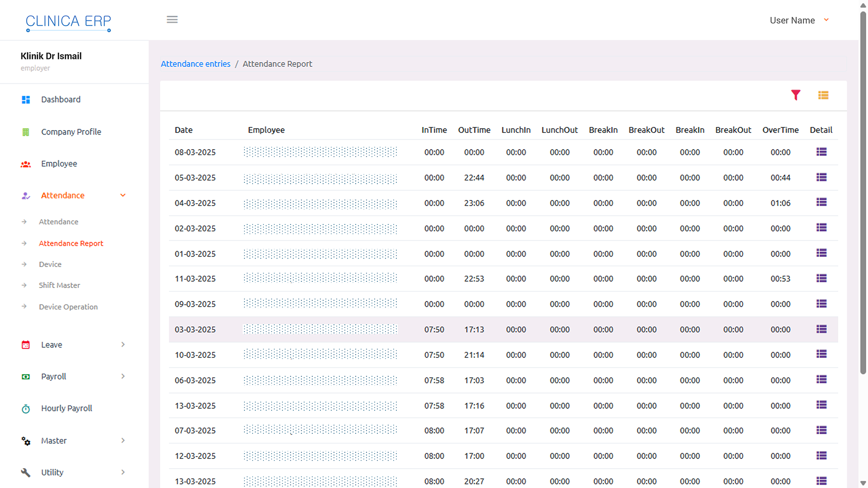
Task: Open detail icon for 03-03-2025 row
Action: pyautogui.click(x=821, y=329)
